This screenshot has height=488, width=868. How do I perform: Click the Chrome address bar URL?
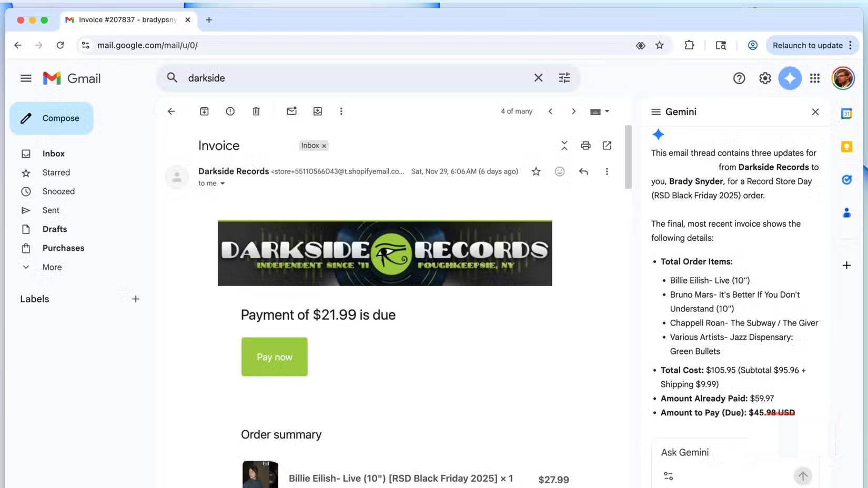coord(147,45)
